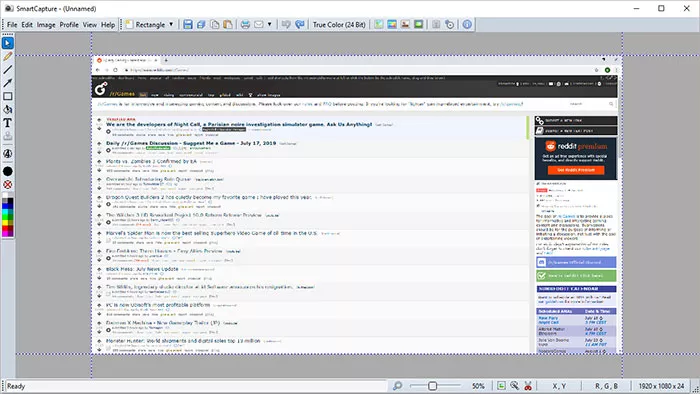Open the File menu
The width and height of the screenshot is (700, 394).
click(12, 25)
